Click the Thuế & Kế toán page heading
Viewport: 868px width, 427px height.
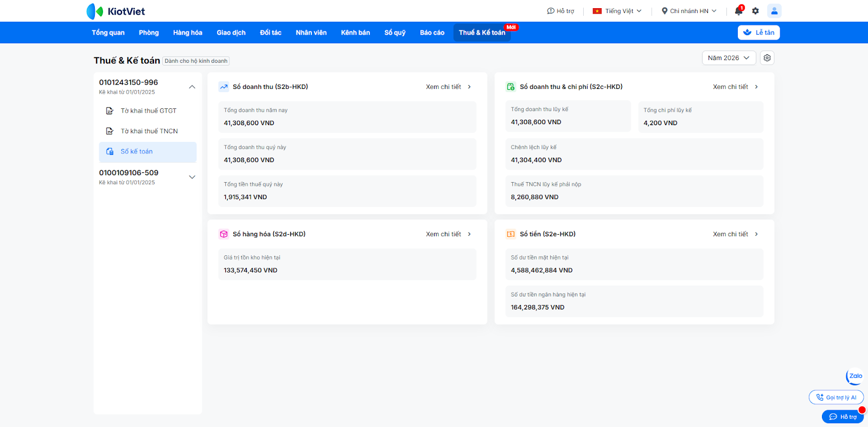pyautogui.click(x=127, y=61)
